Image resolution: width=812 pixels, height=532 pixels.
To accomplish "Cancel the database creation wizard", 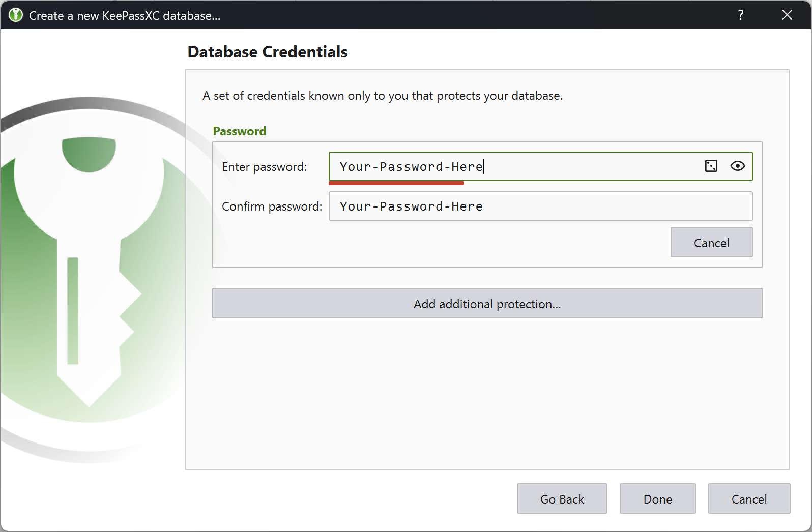I will point(749,499).
